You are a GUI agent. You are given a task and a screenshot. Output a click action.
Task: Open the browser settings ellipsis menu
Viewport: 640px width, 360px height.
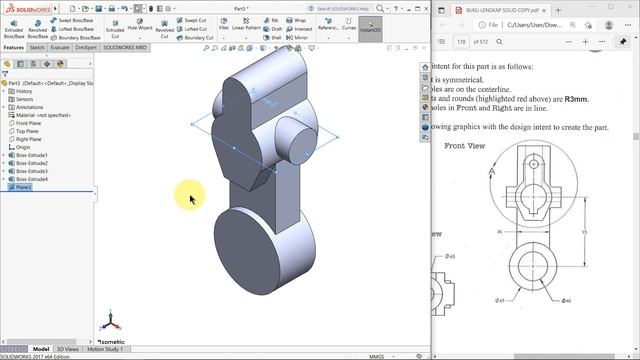tap(628, 25)
